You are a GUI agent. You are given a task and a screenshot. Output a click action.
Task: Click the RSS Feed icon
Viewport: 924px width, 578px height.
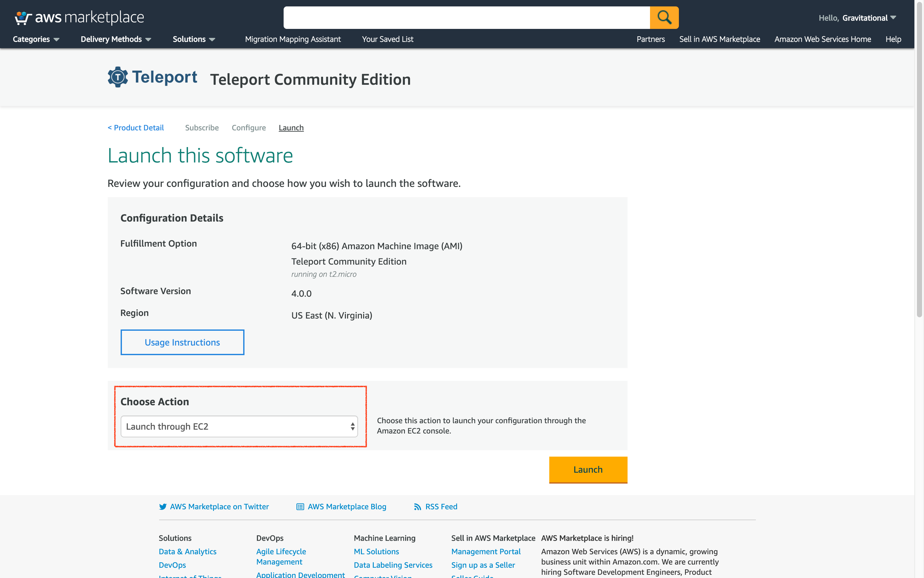click(x=417, y=506)
